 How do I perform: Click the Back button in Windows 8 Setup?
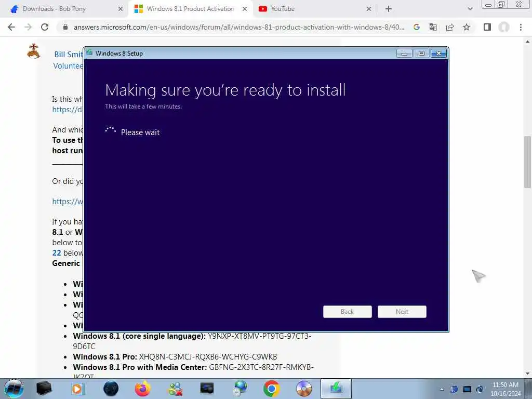tap(348, 312)
